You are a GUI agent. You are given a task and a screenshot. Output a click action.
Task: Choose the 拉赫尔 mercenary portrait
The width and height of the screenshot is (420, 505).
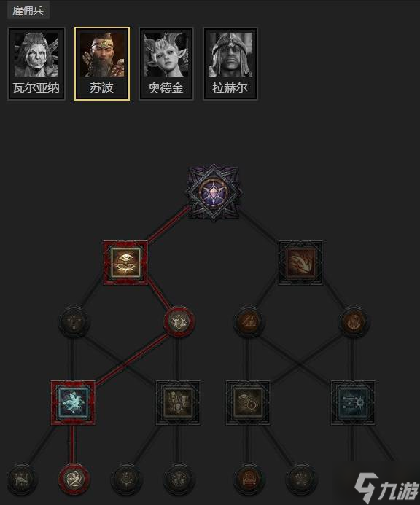(230, 64)
